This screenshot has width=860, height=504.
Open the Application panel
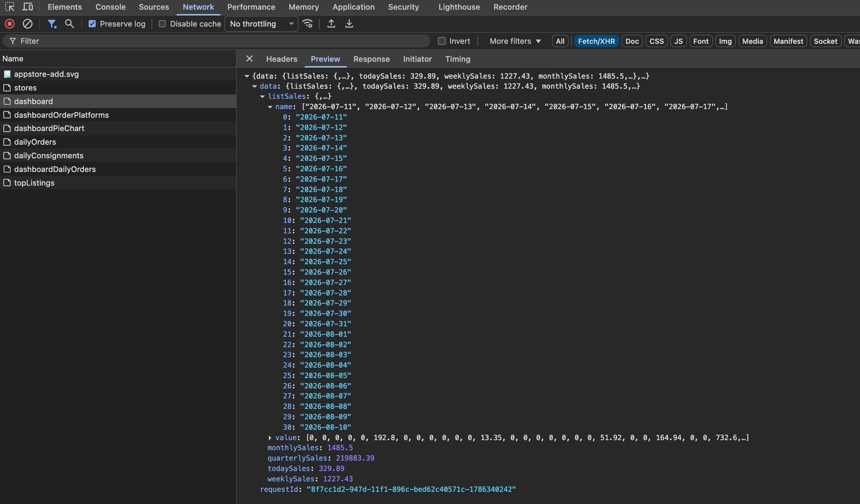coord(354,7)
